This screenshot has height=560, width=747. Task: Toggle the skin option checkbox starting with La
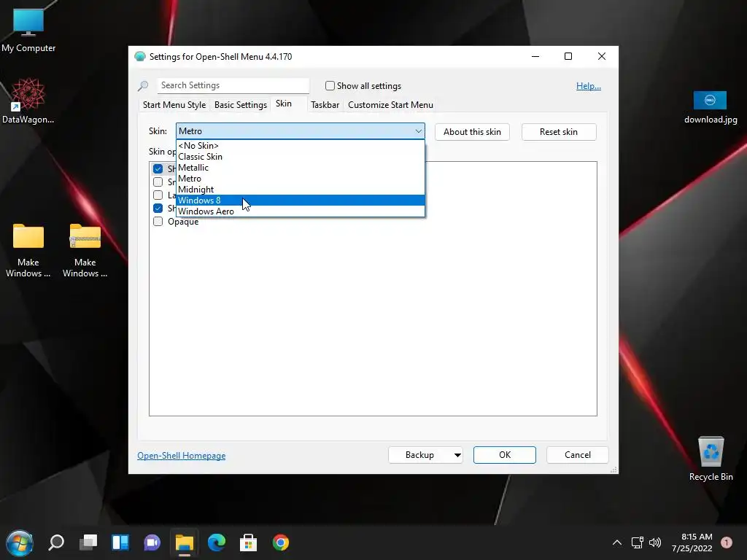tap(158, 195)
